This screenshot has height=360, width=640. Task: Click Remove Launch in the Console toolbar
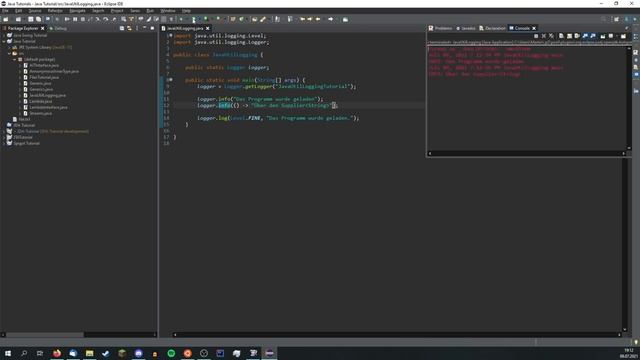[x=544, y=36]
